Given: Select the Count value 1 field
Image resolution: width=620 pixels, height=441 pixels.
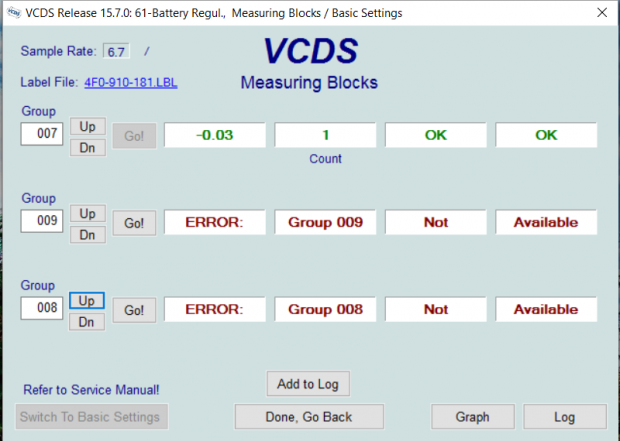Looking at the screenshot, I should click(325, 135).
